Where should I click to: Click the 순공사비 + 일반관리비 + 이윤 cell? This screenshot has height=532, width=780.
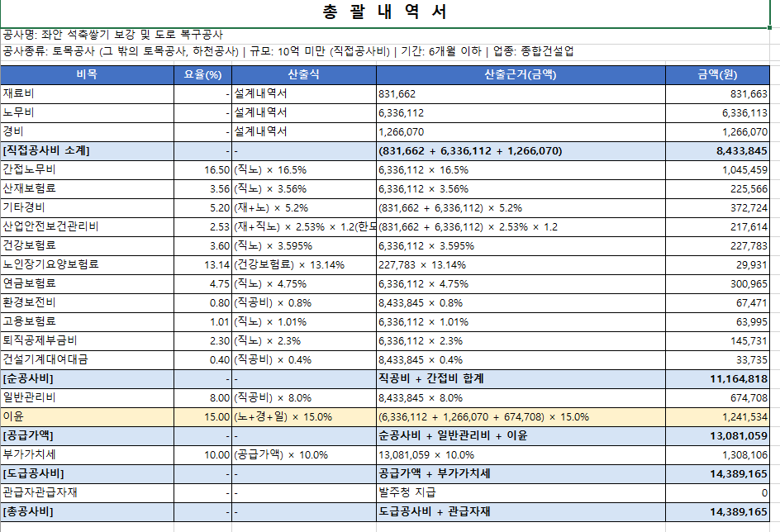521,435
